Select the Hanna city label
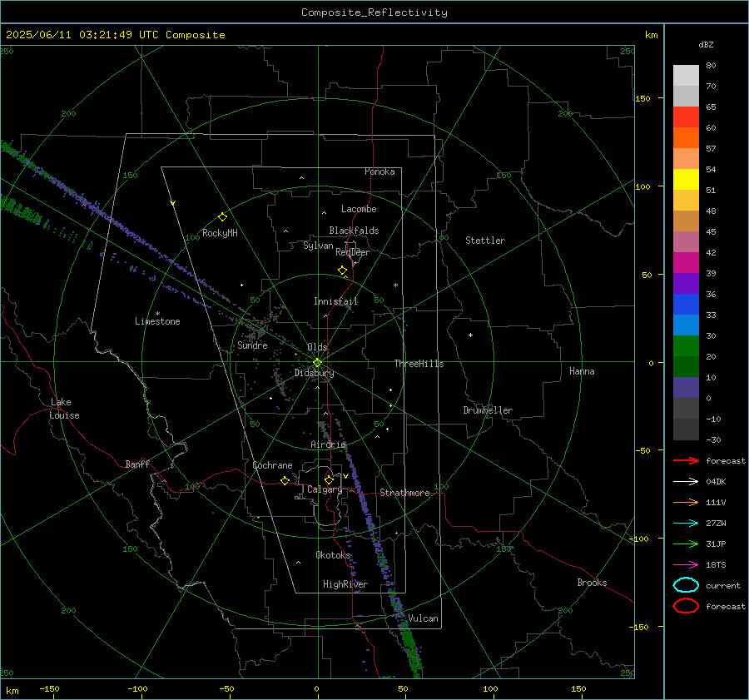The image size is (749, 700). [x=582, y=371]
